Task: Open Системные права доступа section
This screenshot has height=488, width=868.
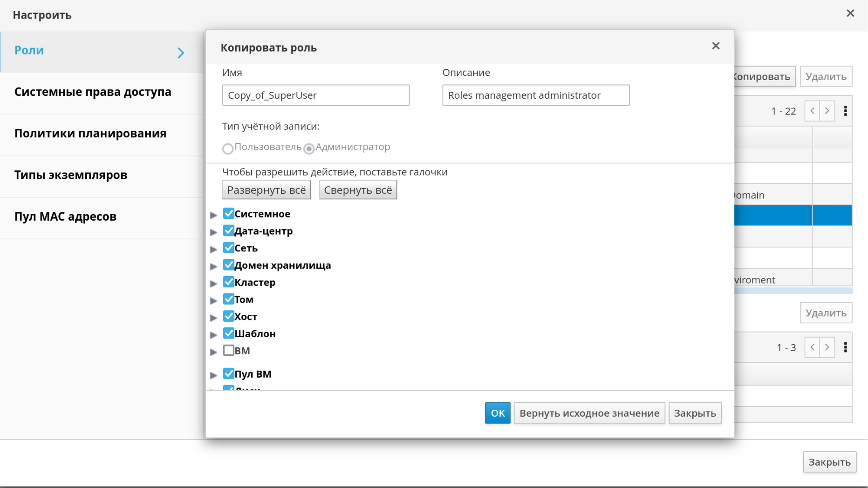Action: pos(93,92)
